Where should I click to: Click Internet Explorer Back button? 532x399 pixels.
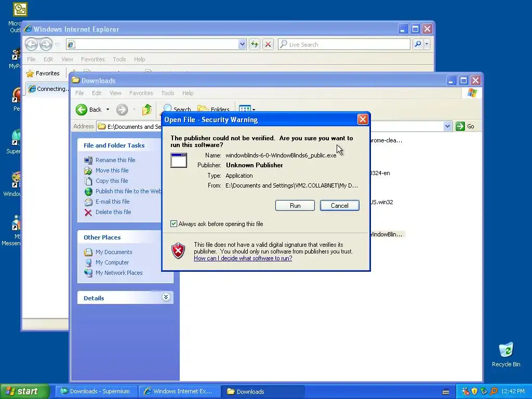[x=32, y=44]
